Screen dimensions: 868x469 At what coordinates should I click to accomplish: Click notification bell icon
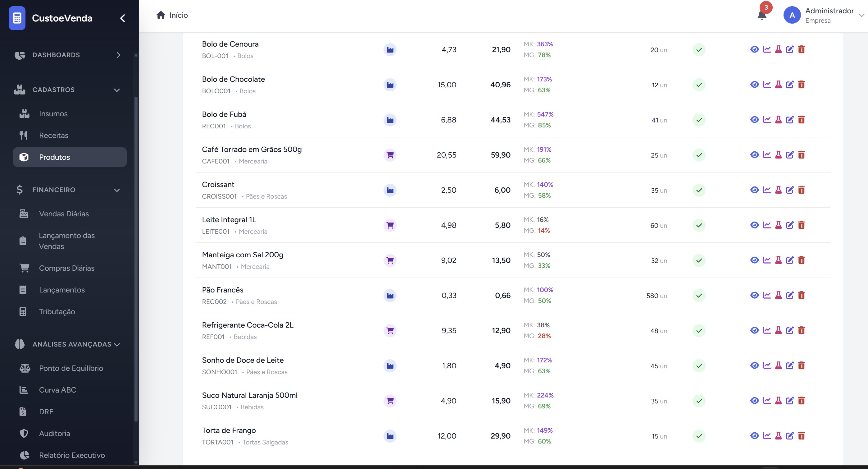tap(761, 16)
